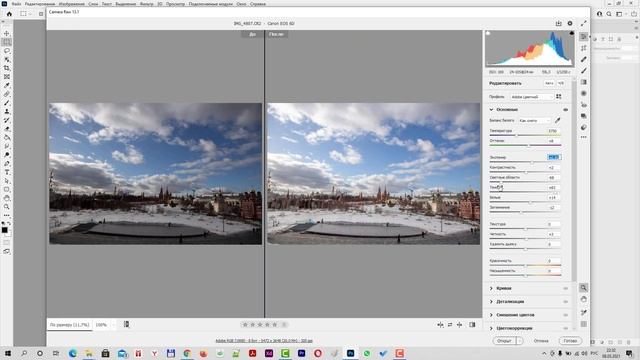Select the Photoshop Move tool

pos(7,33)
